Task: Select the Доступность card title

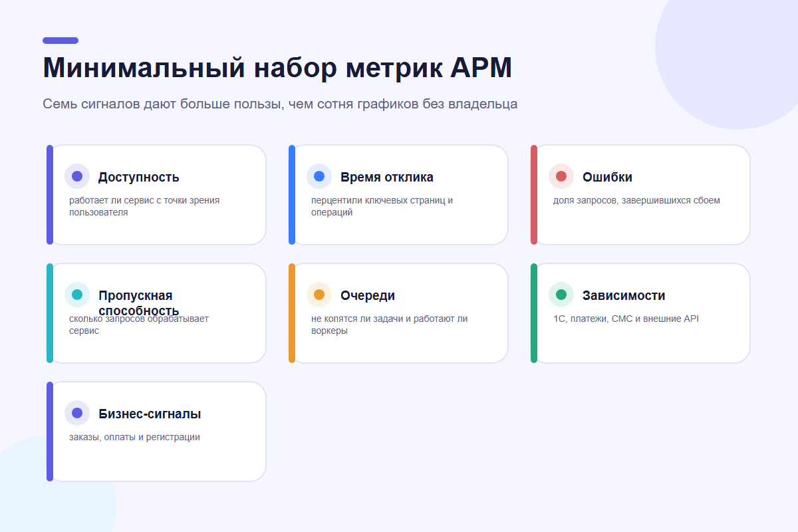Action: point(139,177)
